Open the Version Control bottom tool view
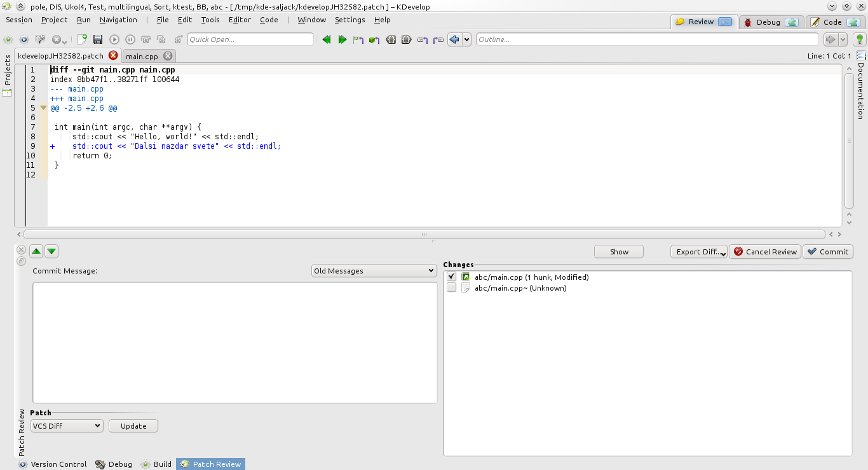This screenshot has height=470, width=868. (52, 464)
